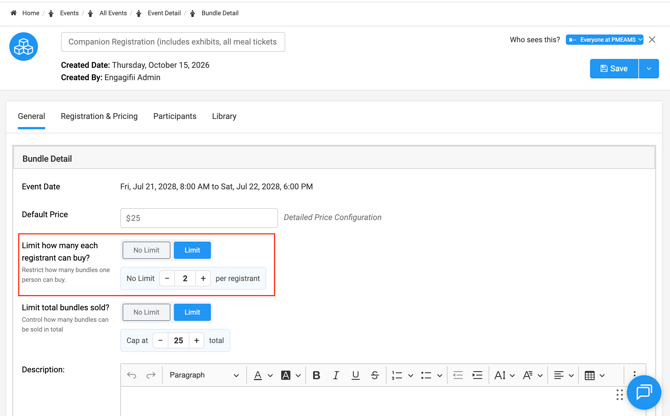Open the chat bubble widget

tap(644, 392)
